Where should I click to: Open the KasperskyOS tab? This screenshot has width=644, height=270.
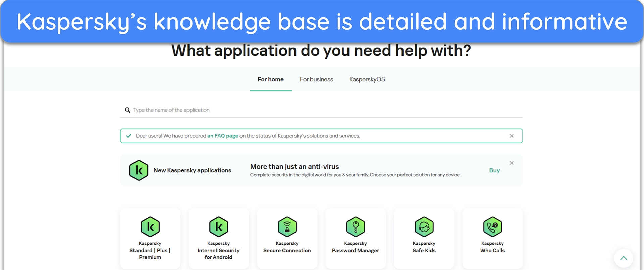pos(367,79)
